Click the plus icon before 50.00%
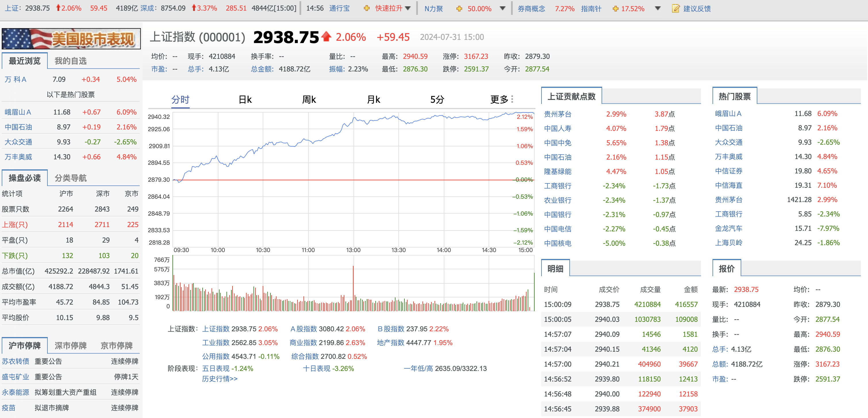Viewport: 868px width, 418px height. tap(459, 9)
